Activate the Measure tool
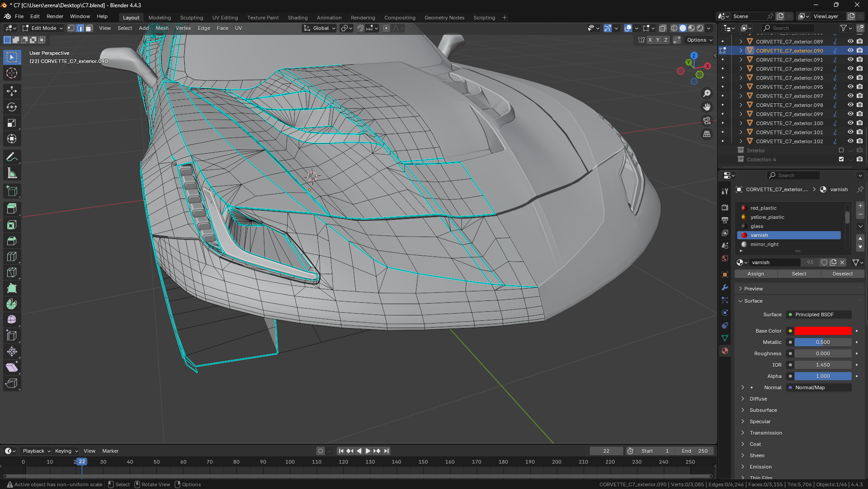This screenshot has height=489, width=868. click(x=12, y=173)
